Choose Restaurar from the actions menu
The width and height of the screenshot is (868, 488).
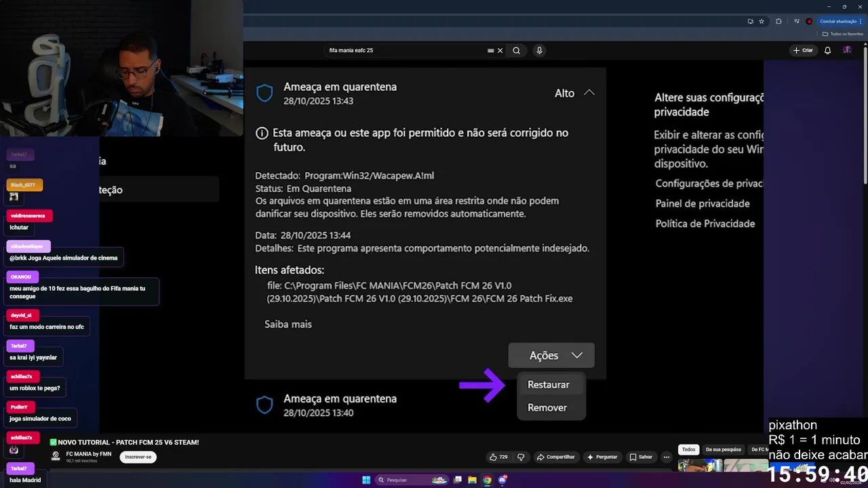(549, 384)
